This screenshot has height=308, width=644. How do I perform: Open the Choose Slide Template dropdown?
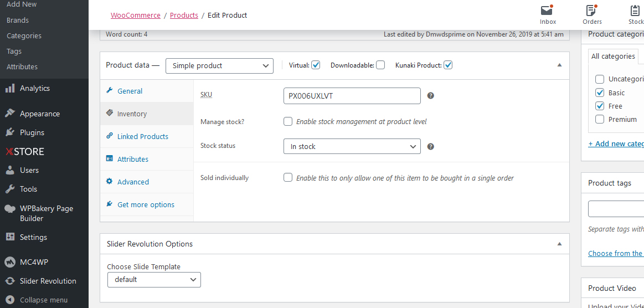pyautogui.click(x=154, y=280)
